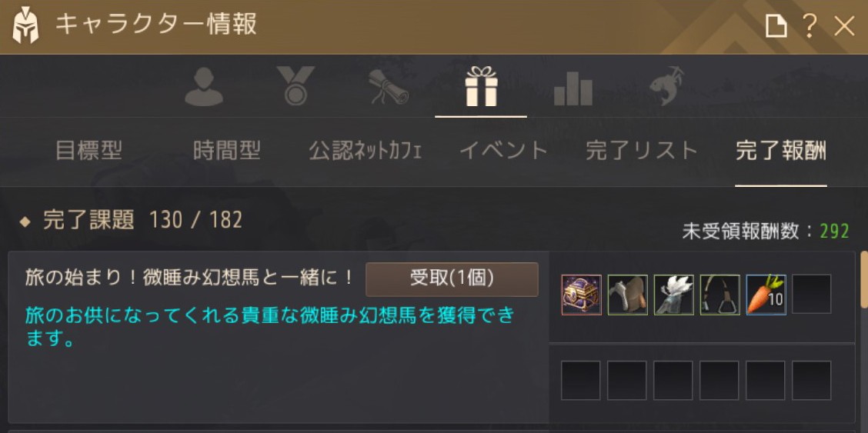The height and width of the screenshot is (433, 868).
Task: Click the horse stirrup reward item
Action: point(719,295)
